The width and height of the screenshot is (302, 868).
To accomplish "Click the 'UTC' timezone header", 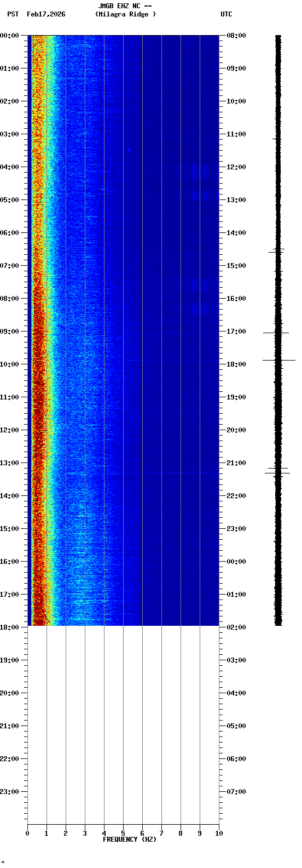I will (x=226, y=14).
